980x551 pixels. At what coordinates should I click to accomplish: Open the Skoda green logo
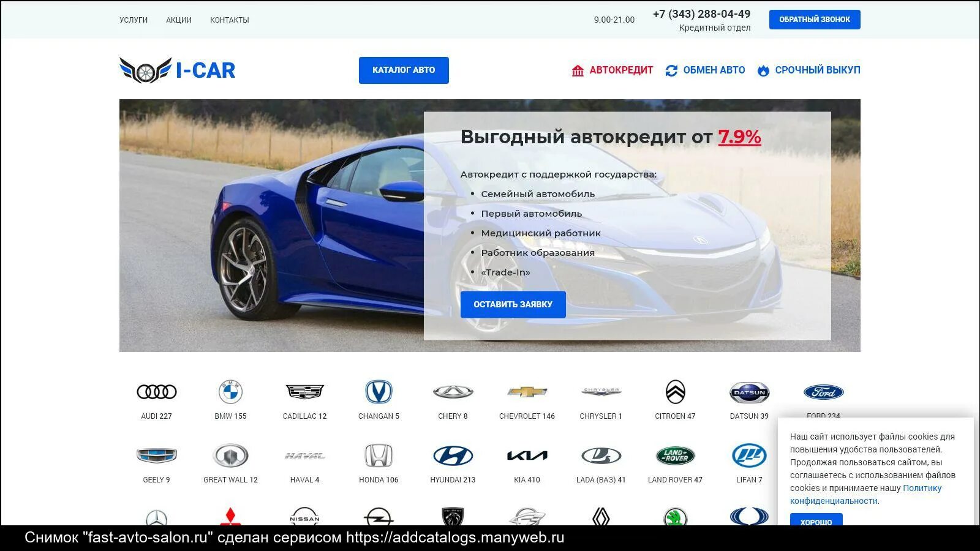675,517
